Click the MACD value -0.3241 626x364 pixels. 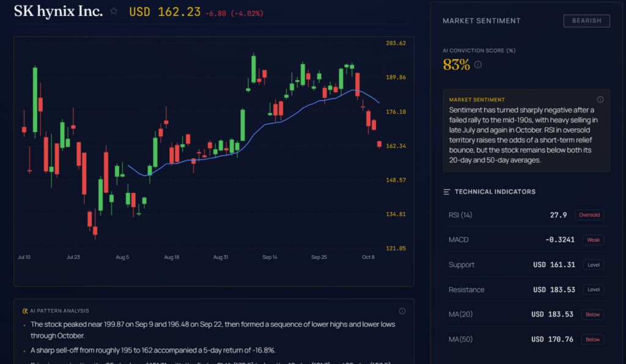coord(560,240)
